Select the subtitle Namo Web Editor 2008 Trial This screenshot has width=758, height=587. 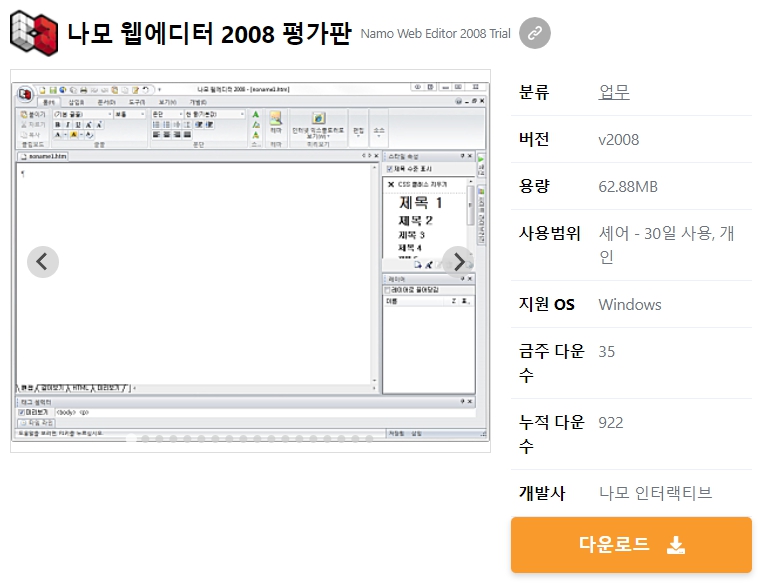[435, 33]
